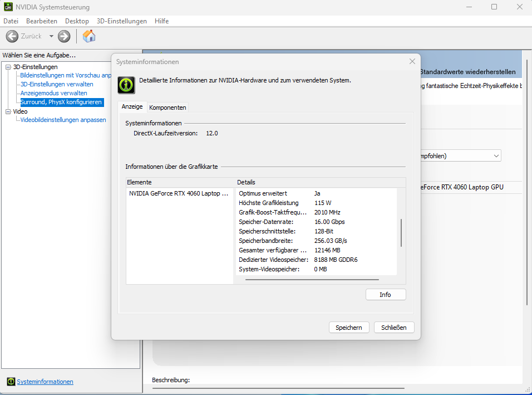532x395 pixels.
Task: Click the Speichern button
Action: [x=349, y=328]
